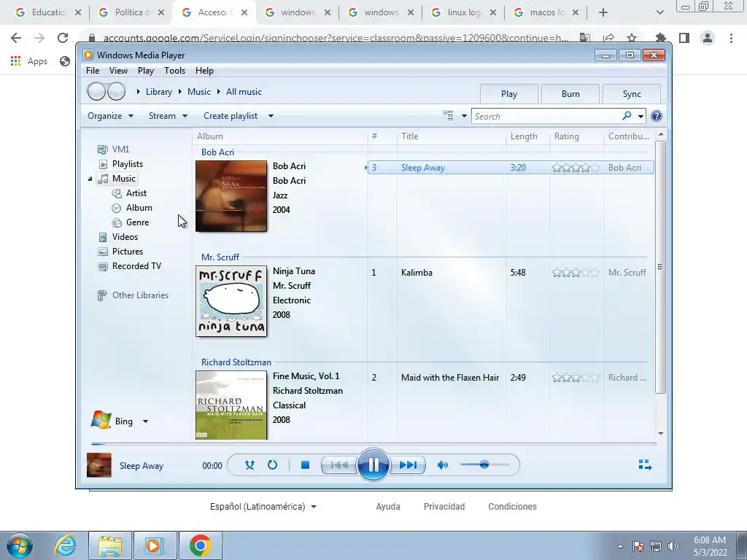Select the Kalimba track row
The width and height of the screenshot is (747, 560).
510,273
